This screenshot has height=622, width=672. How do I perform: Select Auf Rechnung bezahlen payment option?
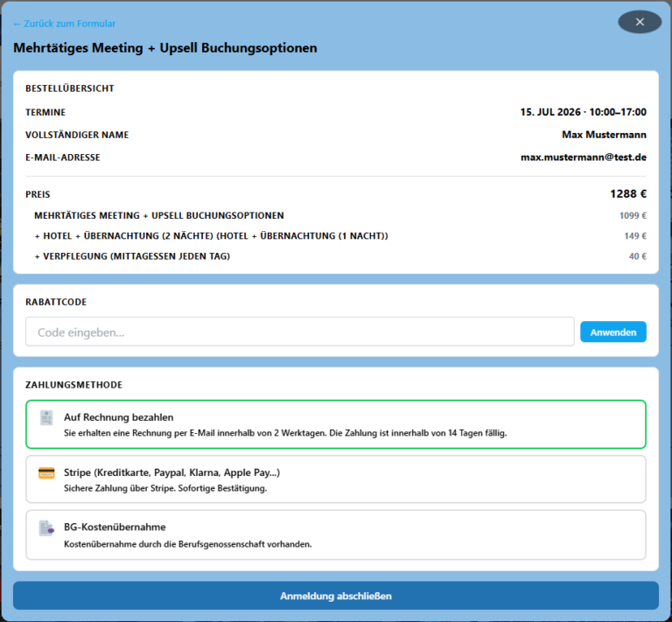click(x=336, y=424)
